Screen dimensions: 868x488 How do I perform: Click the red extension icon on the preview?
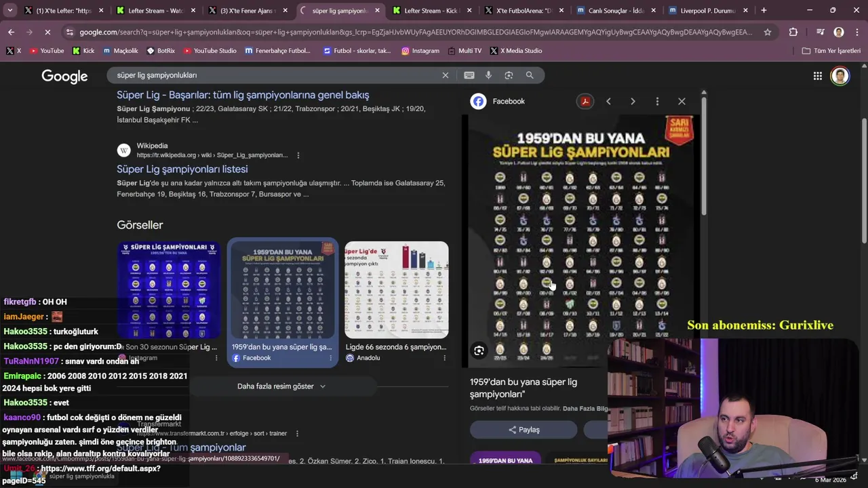click(x=585, y=101)
